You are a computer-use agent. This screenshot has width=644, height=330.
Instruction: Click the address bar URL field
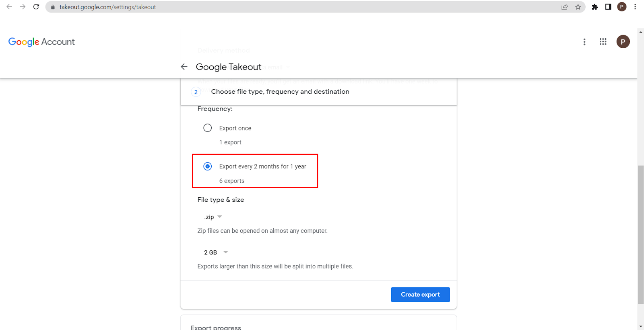[x=282, y=7]
